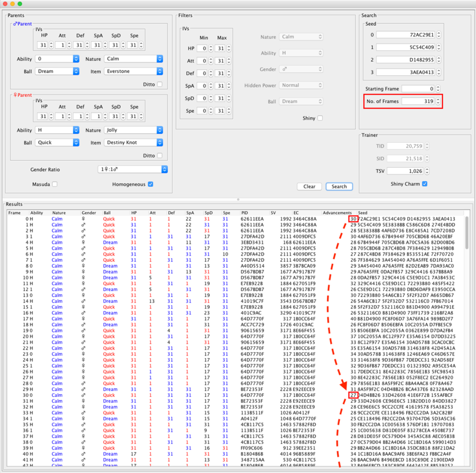476x473 pixels.
Task: Adjust the Seed 1 stepper
Action: pos(438,47)
